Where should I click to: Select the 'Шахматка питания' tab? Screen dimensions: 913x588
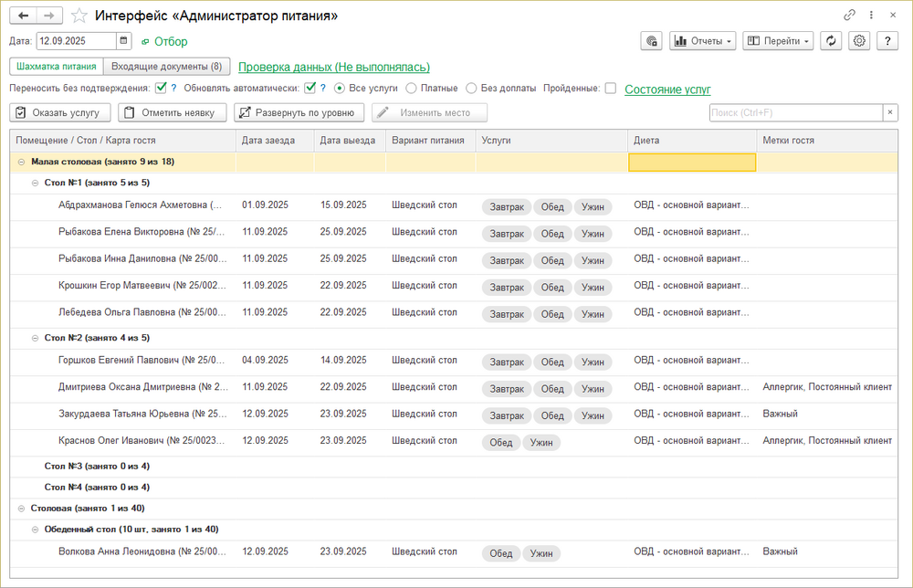(56, 67)
